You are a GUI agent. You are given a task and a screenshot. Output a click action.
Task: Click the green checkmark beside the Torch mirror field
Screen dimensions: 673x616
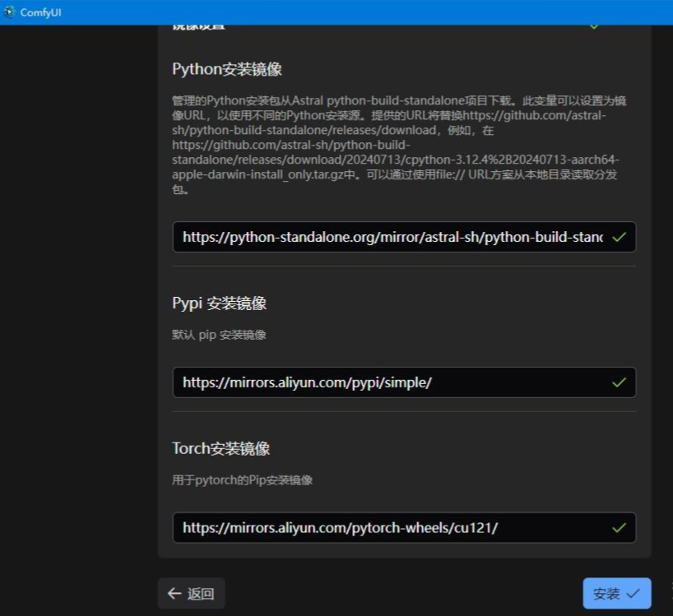coord(620,527)
